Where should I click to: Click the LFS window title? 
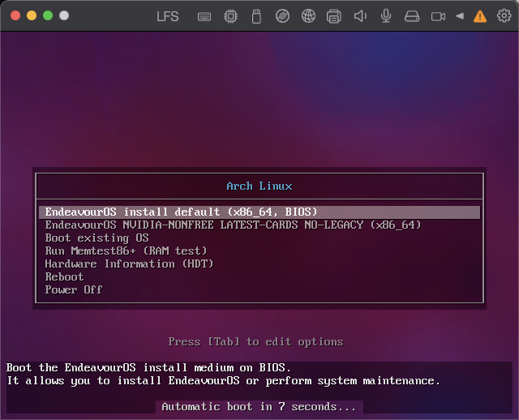pos(168,16)
